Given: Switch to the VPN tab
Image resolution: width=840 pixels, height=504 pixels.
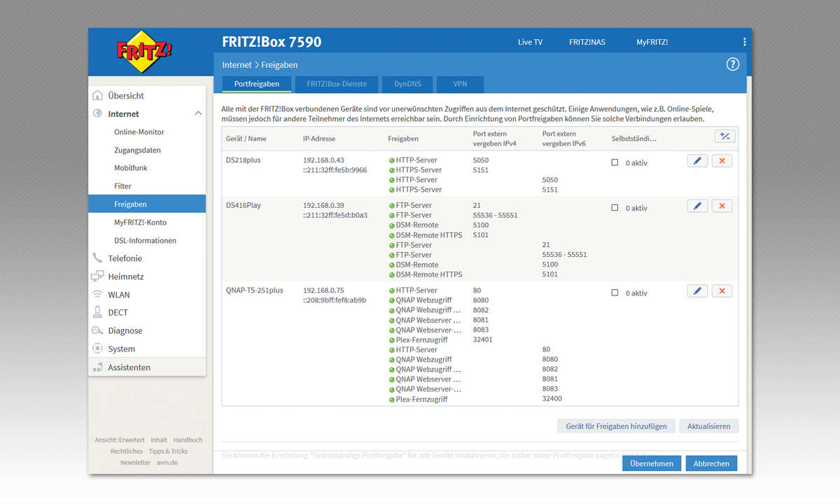Looking at the screenshot, I should point(460,84).
